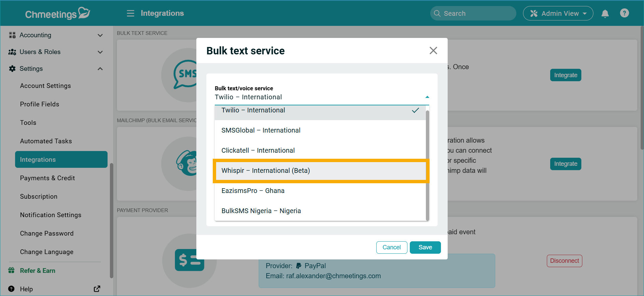Choose BulkSMS Nigeria – Nigeria option
Image resolution: width=644 pixels, height=296 pixels.
pyautogui.click(x=320, y=211)
